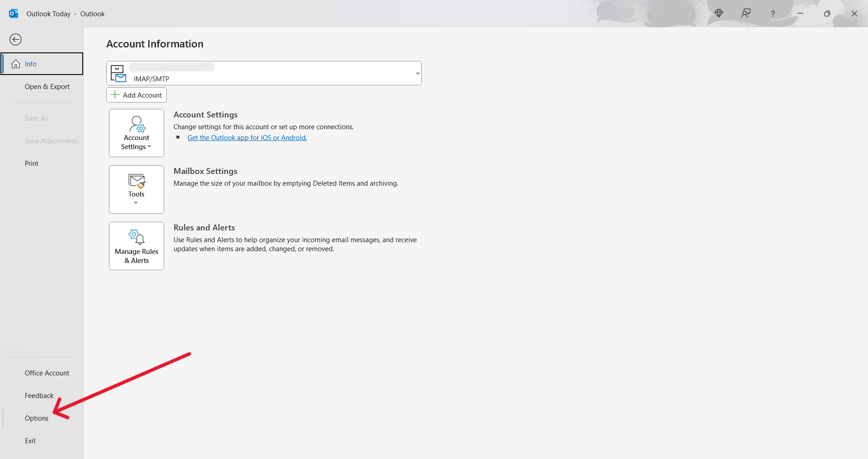Image resolution: width=868 pixels, height=459 pixels.
Task: Go back using the back arrow icon
Action: pyautogui.click(x=15, y=40)
